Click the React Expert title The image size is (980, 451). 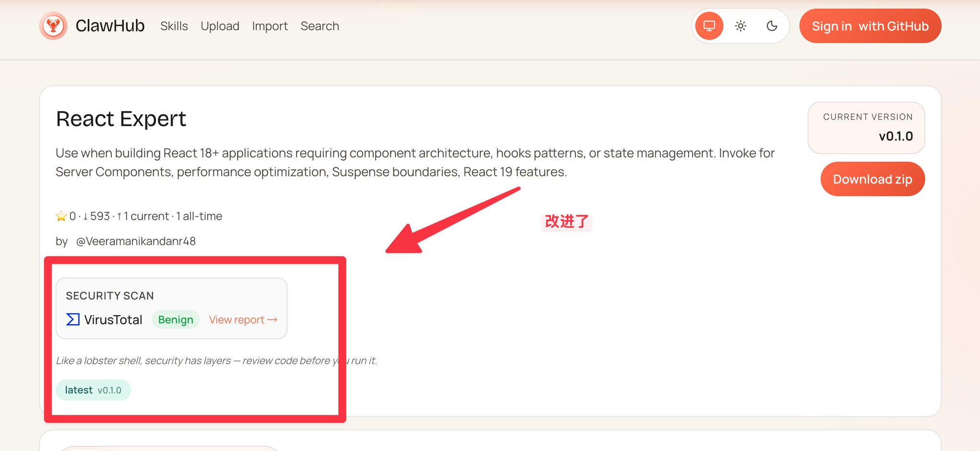[121, 119]
